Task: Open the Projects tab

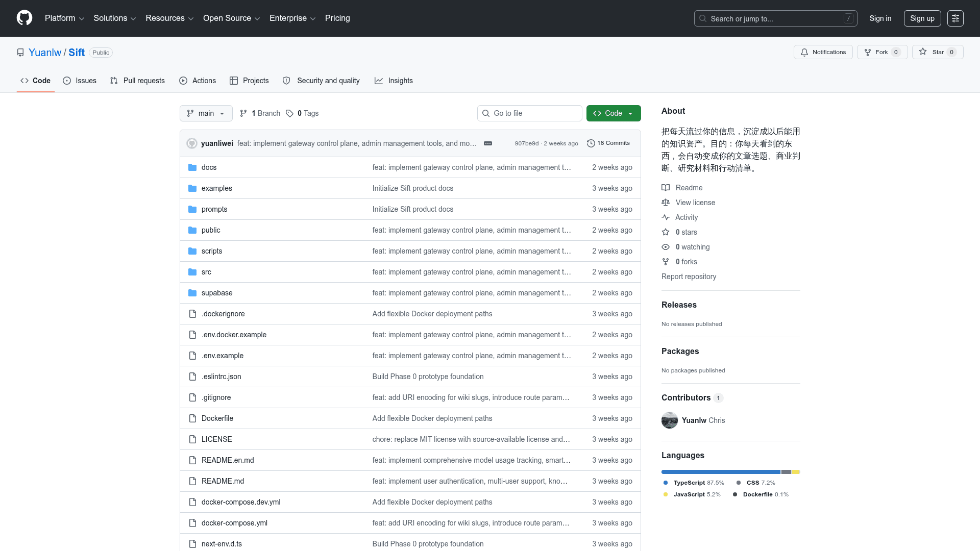Action: pyautogui.click(x=249, y=81)
